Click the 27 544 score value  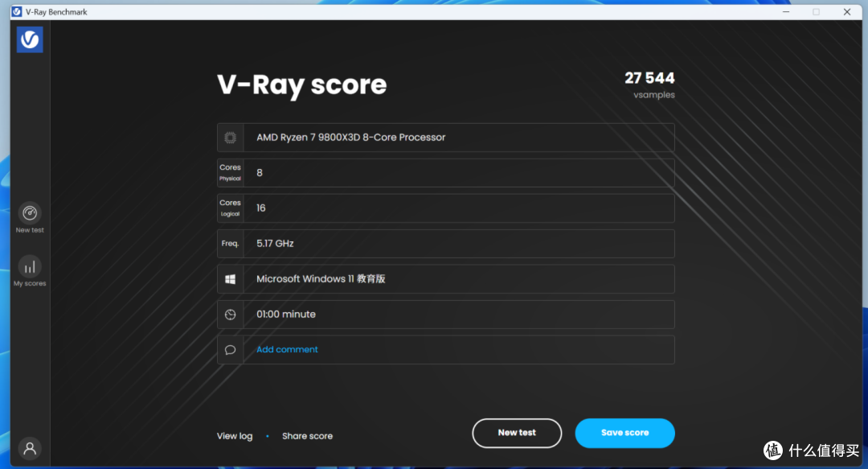tap(649, 78)
